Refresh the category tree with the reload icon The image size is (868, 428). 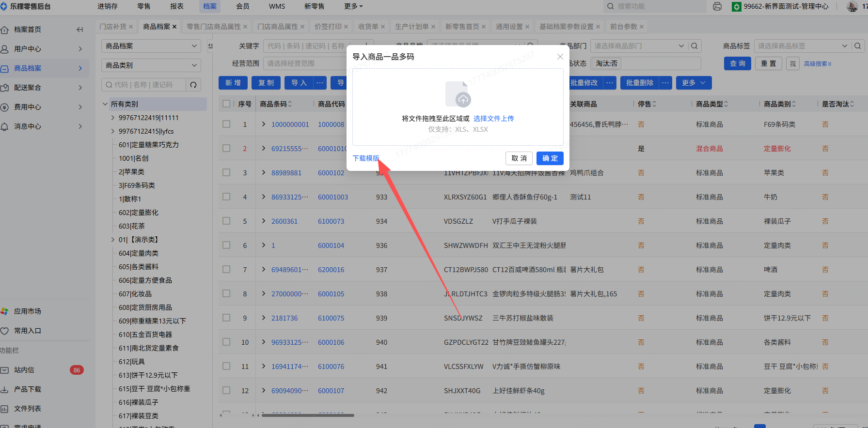[x=193, y=85]
